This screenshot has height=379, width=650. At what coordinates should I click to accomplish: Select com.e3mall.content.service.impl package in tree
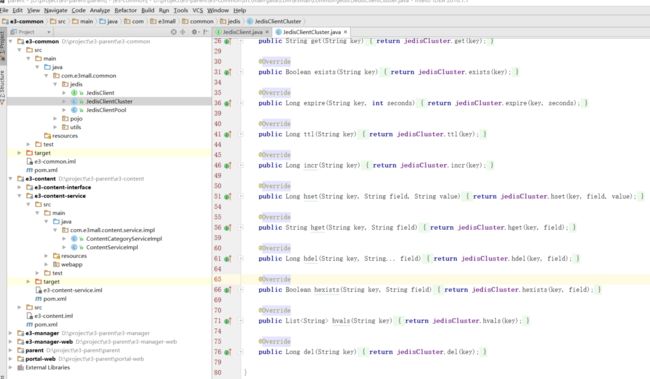pyautogui.click(x=112, y=230)
